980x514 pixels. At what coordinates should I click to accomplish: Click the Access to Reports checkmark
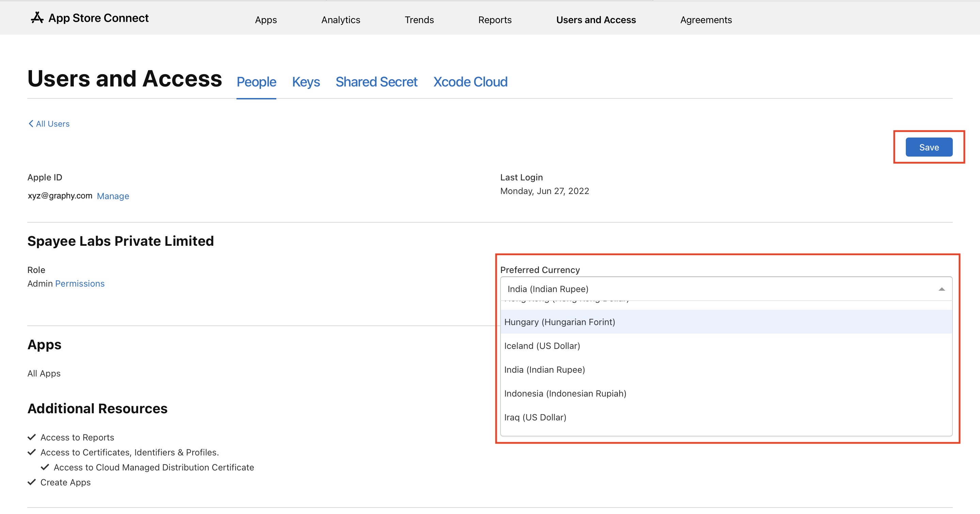pyautogui.click(x=32, y=437)
